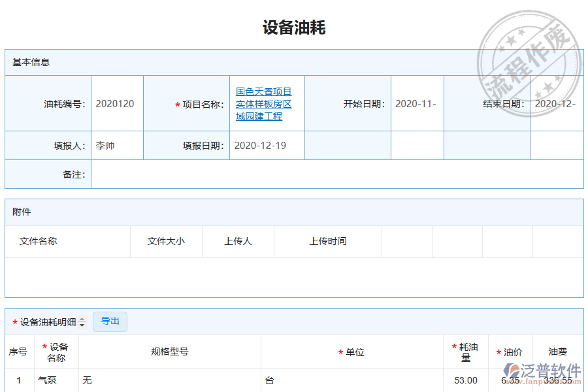Screen dimensions: 588x392
Task: Click the red asterisk beside 设备油耗明细
Action: click(x=14, y=321)
